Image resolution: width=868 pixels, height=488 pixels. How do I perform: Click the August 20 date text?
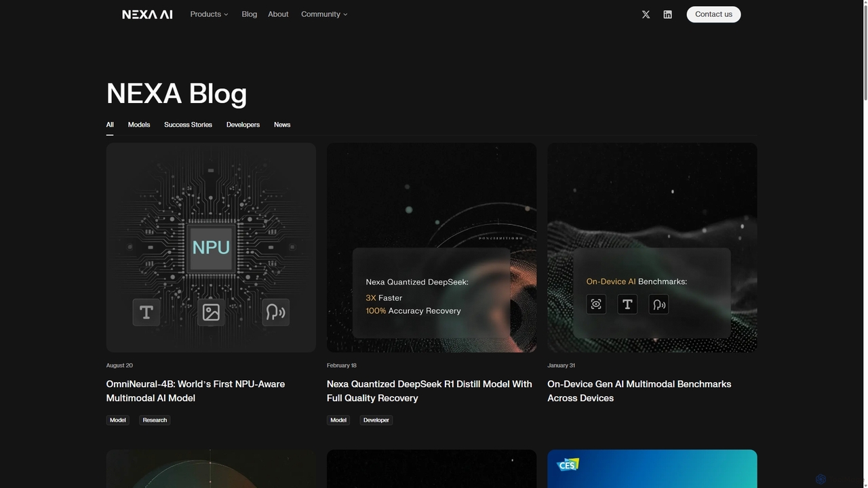tap(119, 365)
